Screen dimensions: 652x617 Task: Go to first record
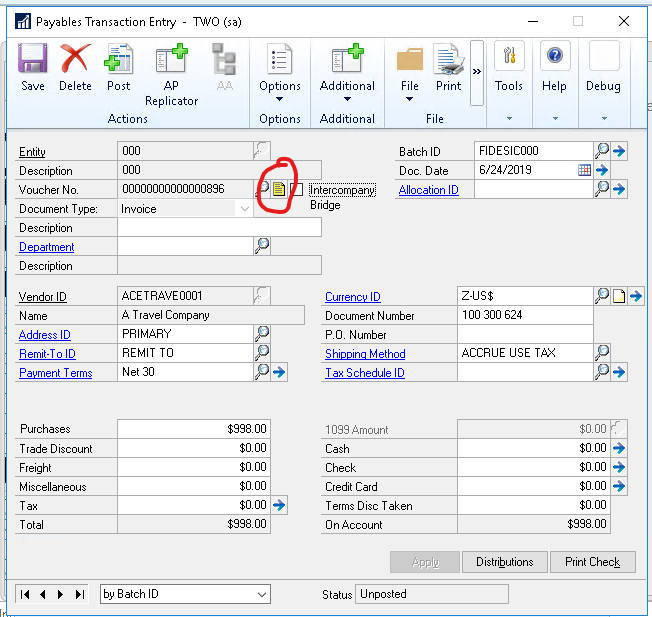click(x=25, y=595)
